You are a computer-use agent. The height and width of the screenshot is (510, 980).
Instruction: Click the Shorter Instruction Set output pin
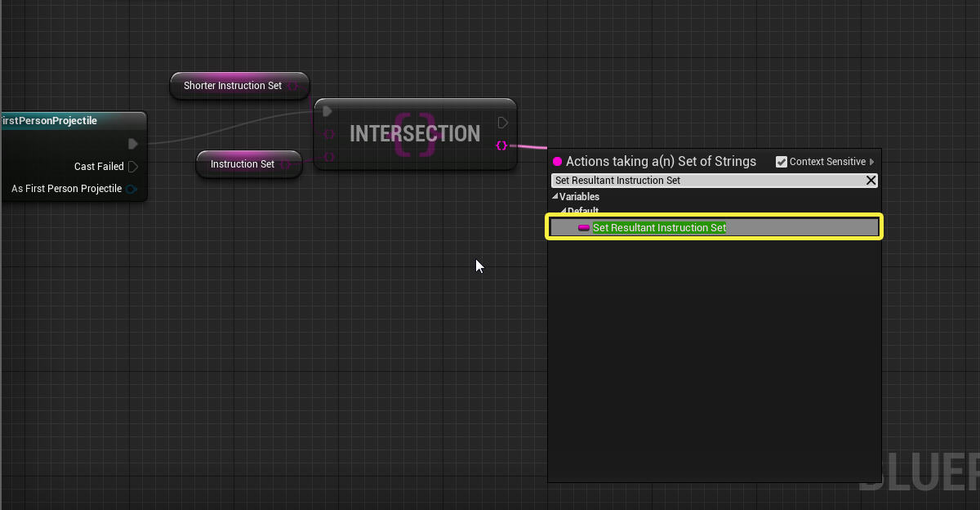point(293,85)
